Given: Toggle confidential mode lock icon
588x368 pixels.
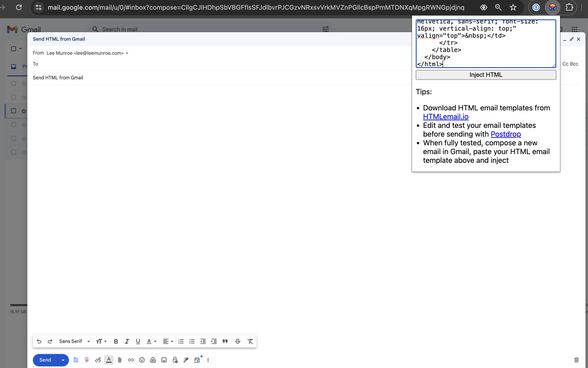Looking at the screenshot, I should pos(175,360).
